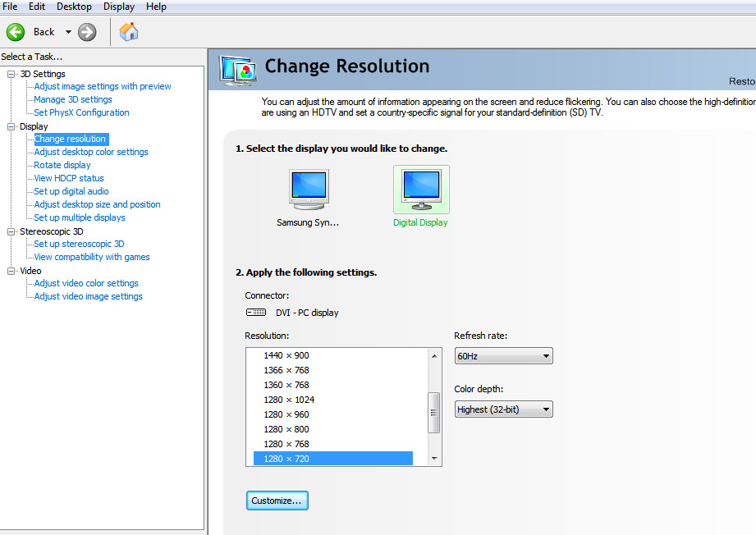Click the 3D Settings category label
Image resolution: width=756 pixels, height=535 pixels.
(43, 74)
